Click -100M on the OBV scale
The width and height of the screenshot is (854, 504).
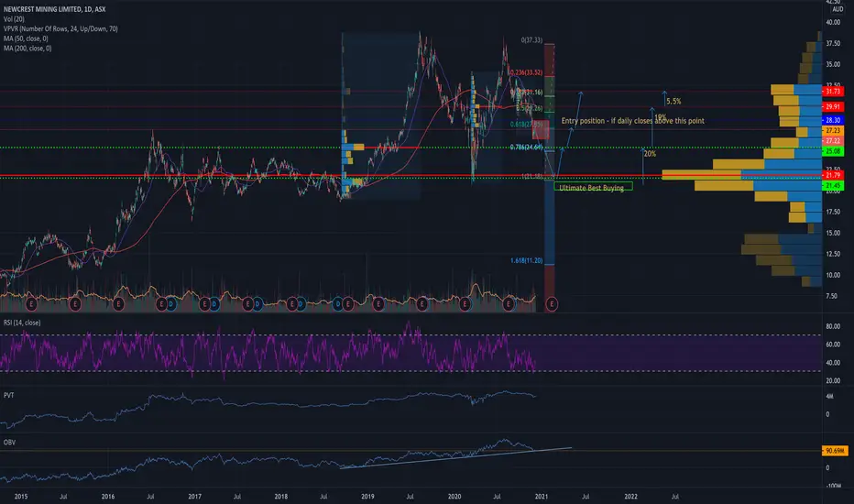pos(834,486)
